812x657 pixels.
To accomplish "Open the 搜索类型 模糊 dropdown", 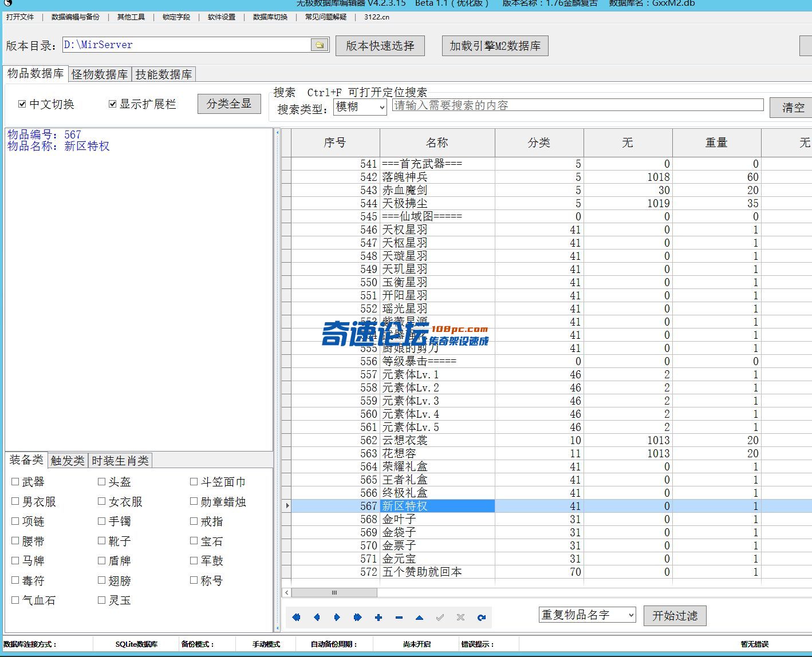I will [360, 107].
